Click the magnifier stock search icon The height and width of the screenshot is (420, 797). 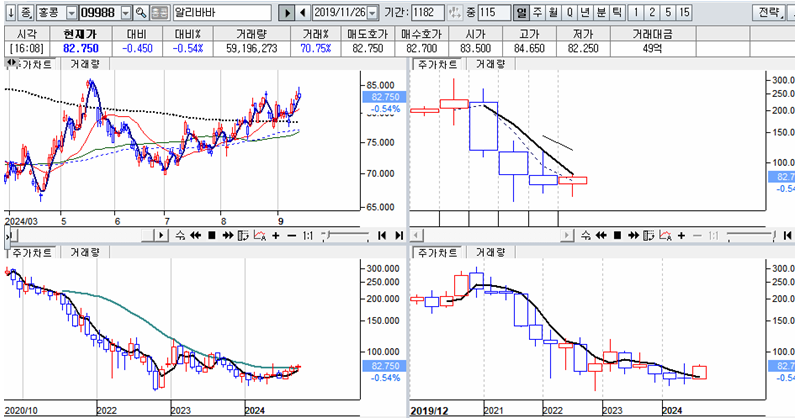tap(141, 13)
